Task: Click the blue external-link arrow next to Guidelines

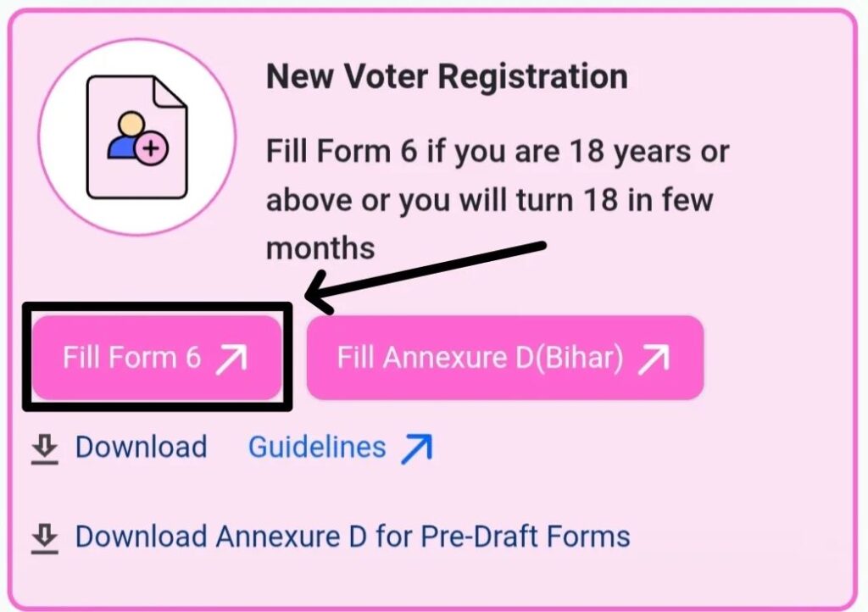Action: (418, 445)
